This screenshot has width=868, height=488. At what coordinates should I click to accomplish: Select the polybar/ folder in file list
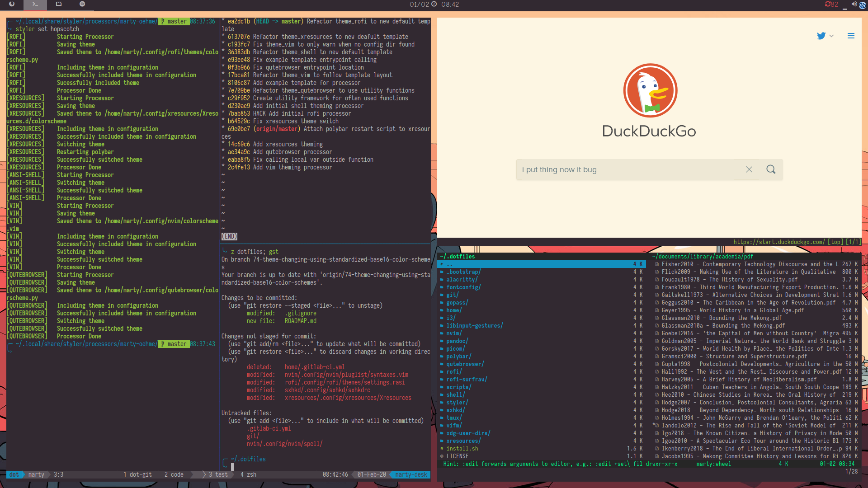coord(458,357)
